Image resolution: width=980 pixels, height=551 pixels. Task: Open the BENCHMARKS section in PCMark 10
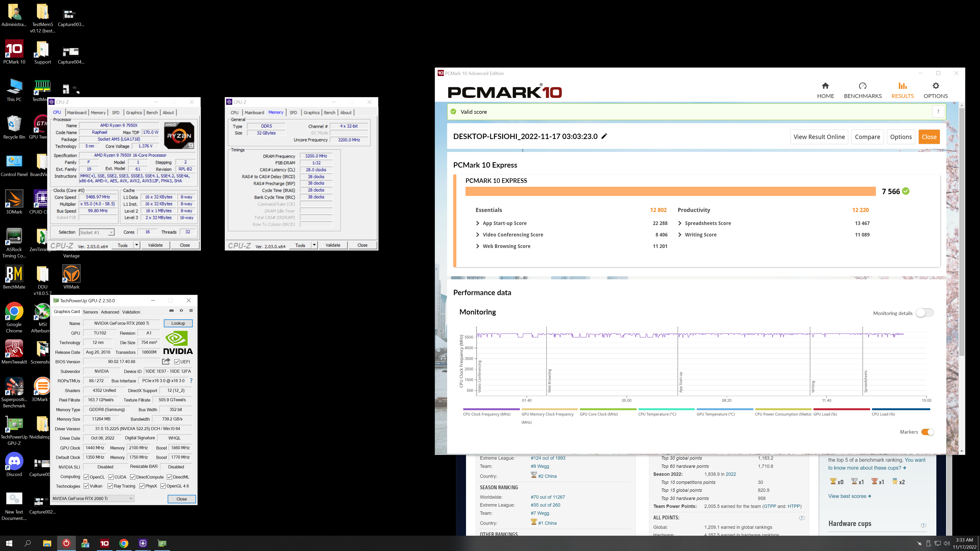tap(862, 90)
